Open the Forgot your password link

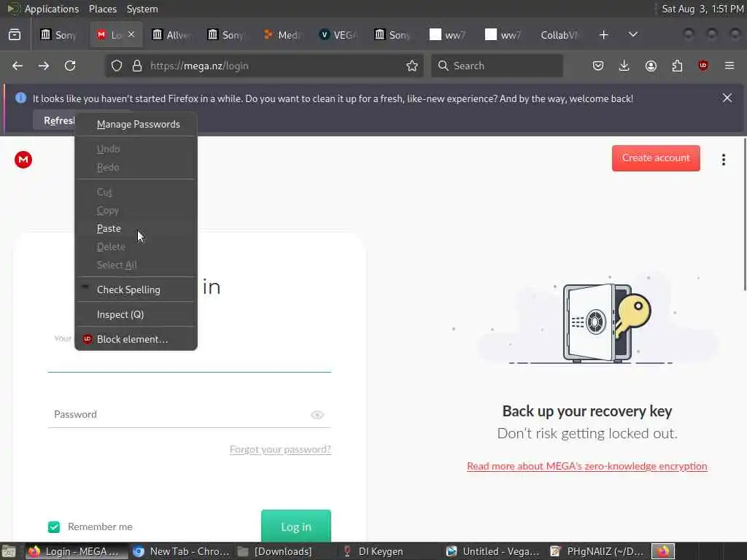(x=280, y=449)
